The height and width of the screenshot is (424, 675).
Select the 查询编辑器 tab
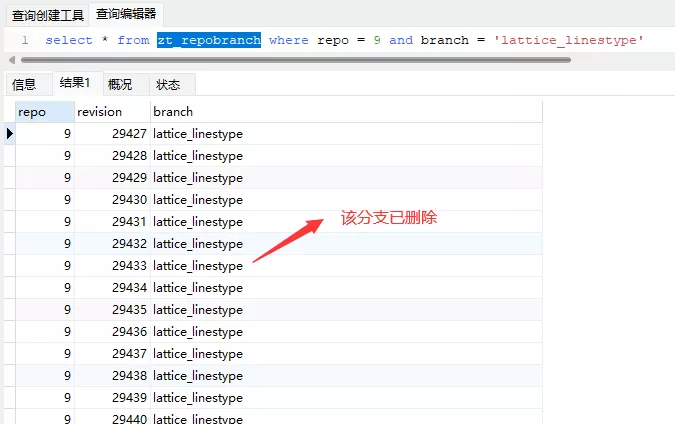coord(126,14)
